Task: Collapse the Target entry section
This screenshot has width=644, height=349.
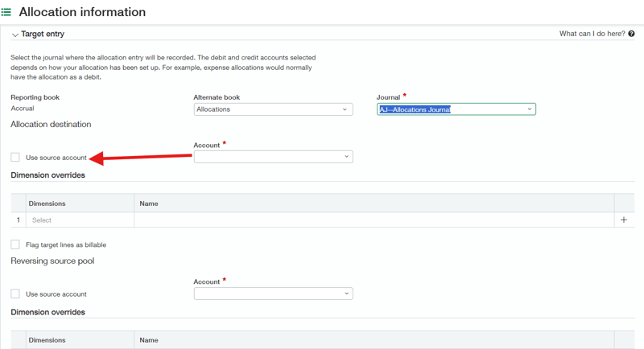Action: 14,35
